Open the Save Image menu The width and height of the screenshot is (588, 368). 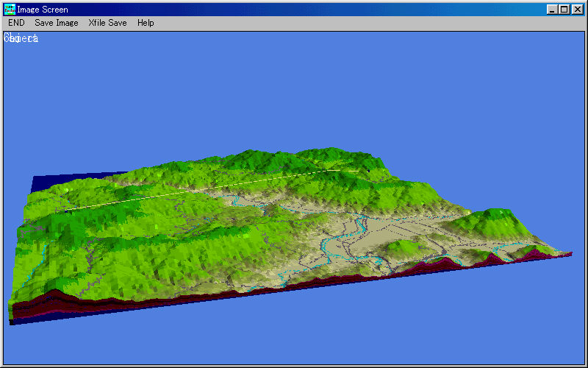[56, 23]
